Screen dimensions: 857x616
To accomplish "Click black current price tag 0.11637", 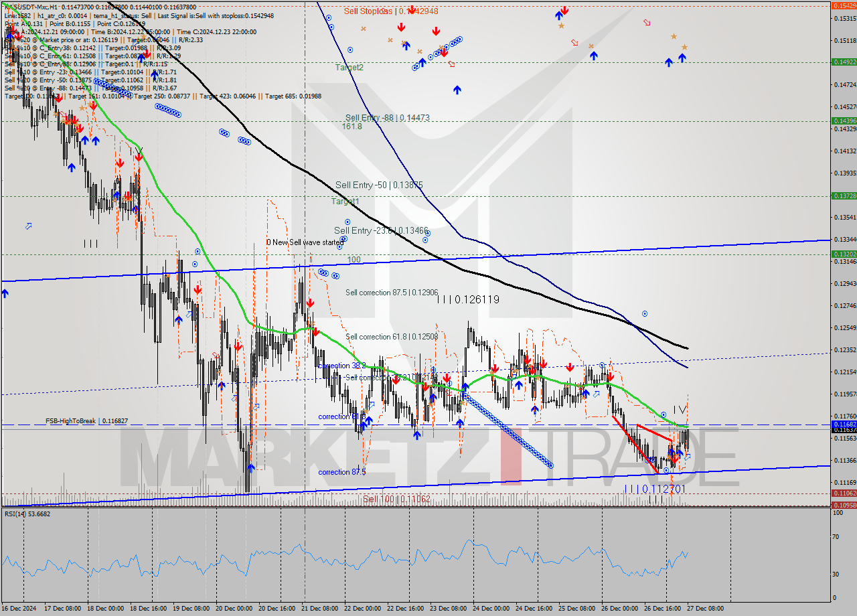I will (843, 429).
